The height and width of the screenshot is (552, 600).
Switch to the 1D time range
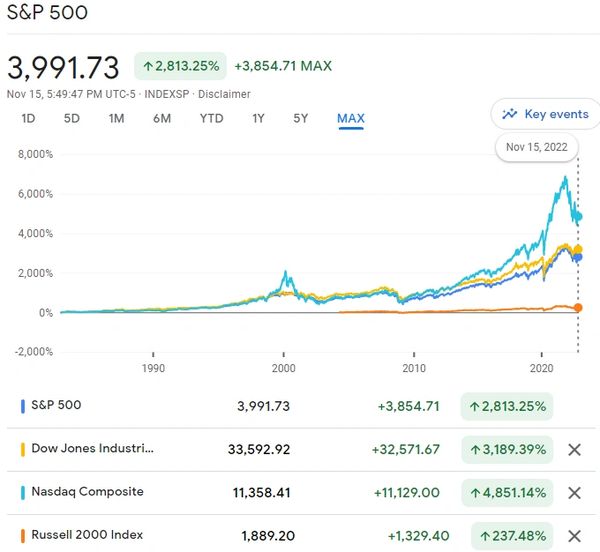click(28, 118)
